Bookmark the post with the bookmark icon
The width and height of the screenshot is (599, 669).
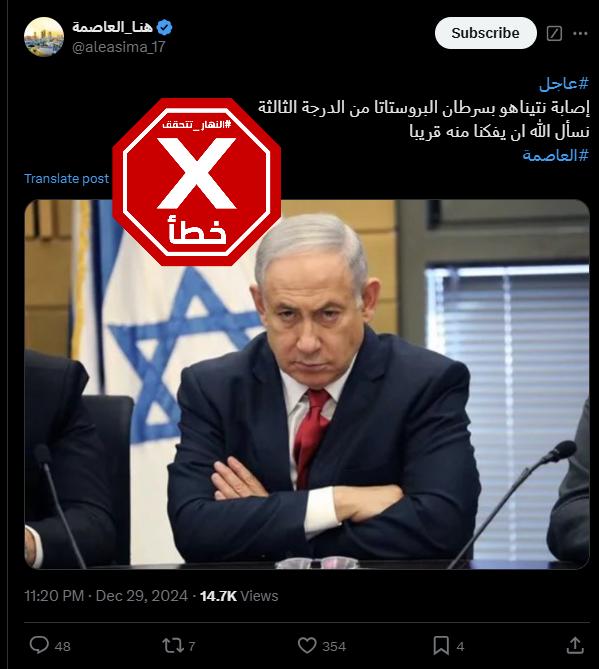coord(441,646)
